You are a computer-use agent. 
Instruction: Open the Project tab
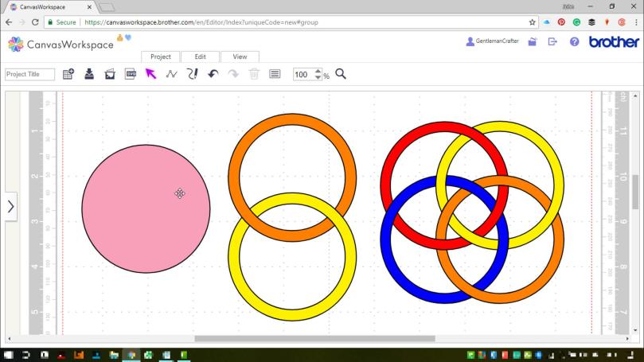tap(160, 56)
